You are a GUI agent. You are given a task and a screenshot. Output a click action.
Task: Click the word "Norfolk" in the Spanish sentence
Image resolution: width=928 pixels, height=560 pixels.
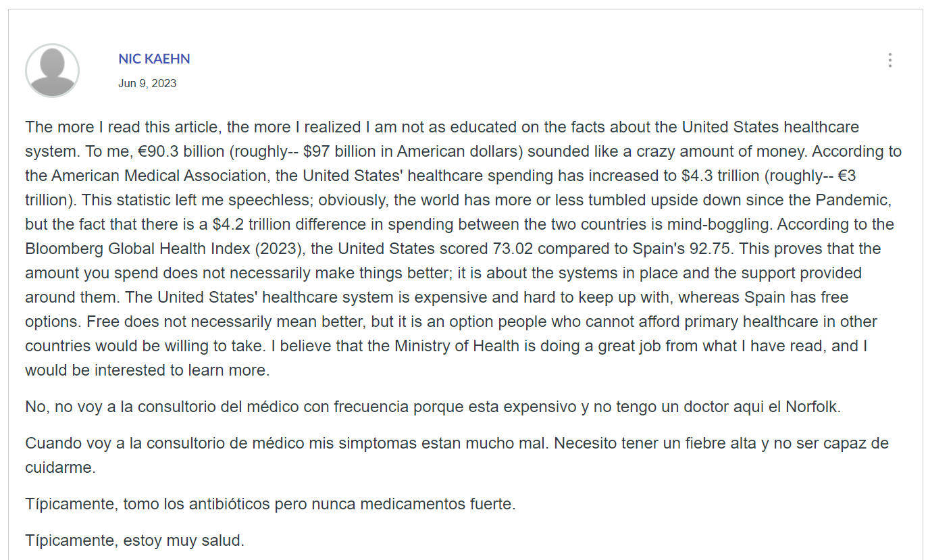pos(814,407)
